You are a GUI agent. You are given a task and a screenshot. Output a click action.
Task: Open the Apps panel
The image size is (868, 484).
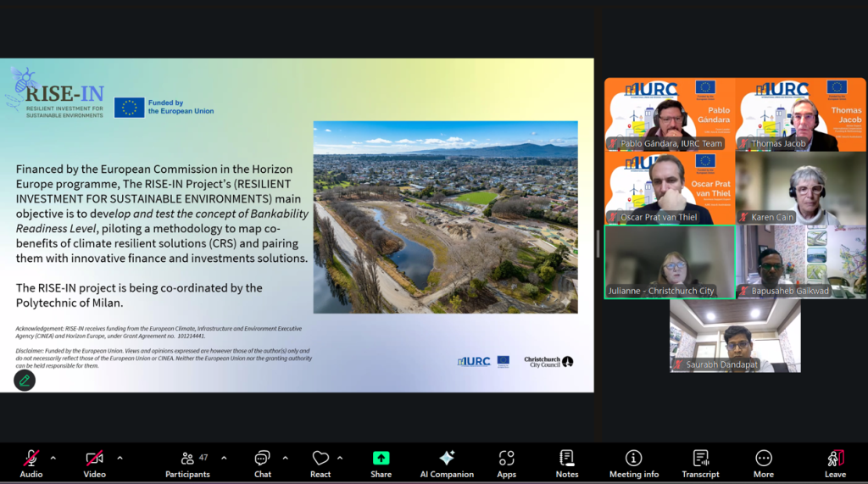(x=506, y=462)
